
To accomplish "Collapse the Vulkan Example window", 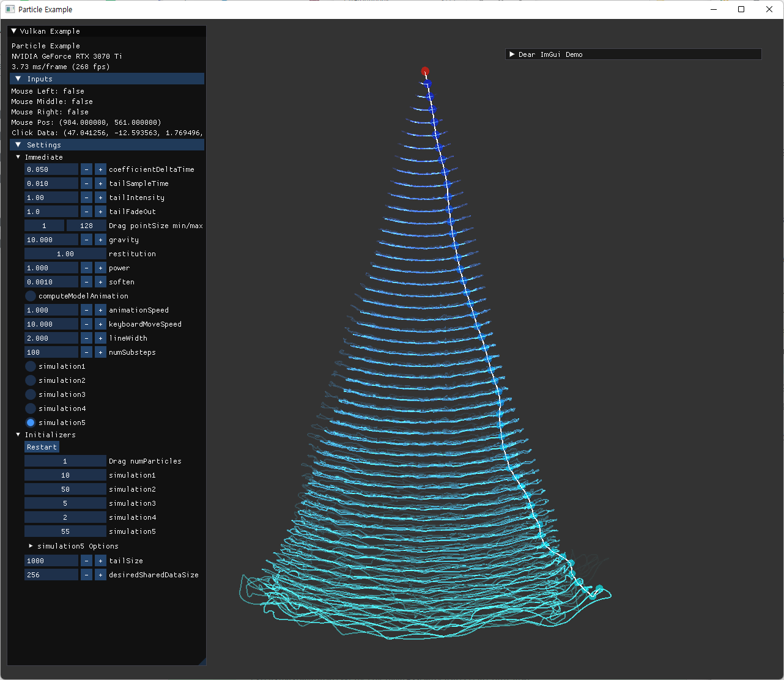I will tap(14, 31).
